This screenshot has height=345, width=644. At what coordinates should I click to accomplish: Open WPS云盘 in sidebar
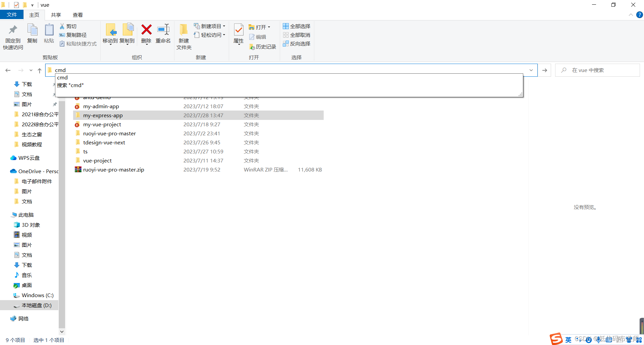[x=29, y=158]
